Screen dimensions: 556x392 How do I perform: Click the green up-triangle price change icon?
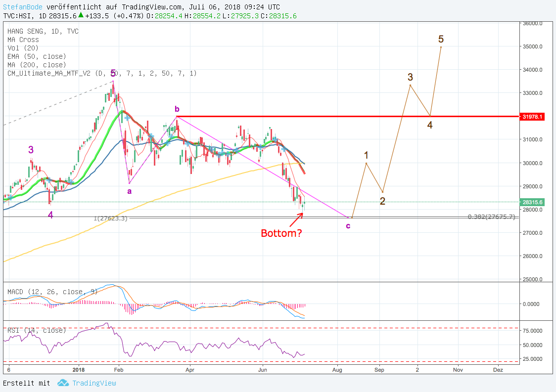click(x=81, y=15)
